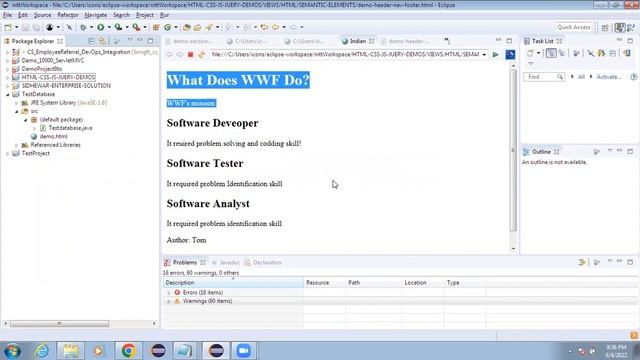Viewport: 640px width, 360px height.
Task: Select Testdatabase.java in Package Explorer
Action: tap(70, 128)
